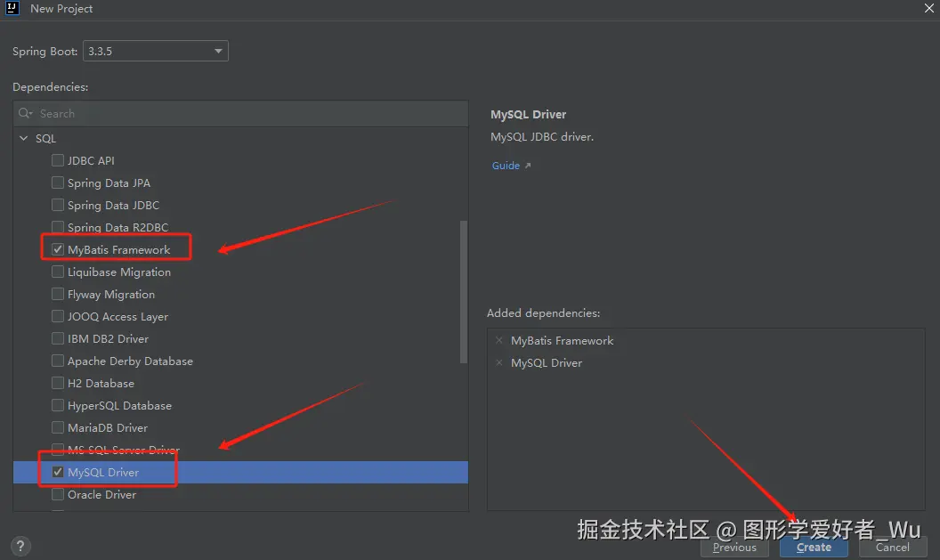The image size is (940, 560).
Task: Click the IntelliJ IDEA logo icon
Action: [x=12, y=8]
